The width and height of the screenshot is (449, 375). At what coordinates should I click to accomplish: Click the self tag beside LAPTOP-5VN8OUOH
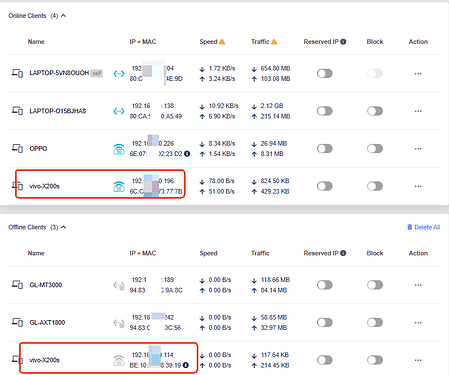(97, 73)
